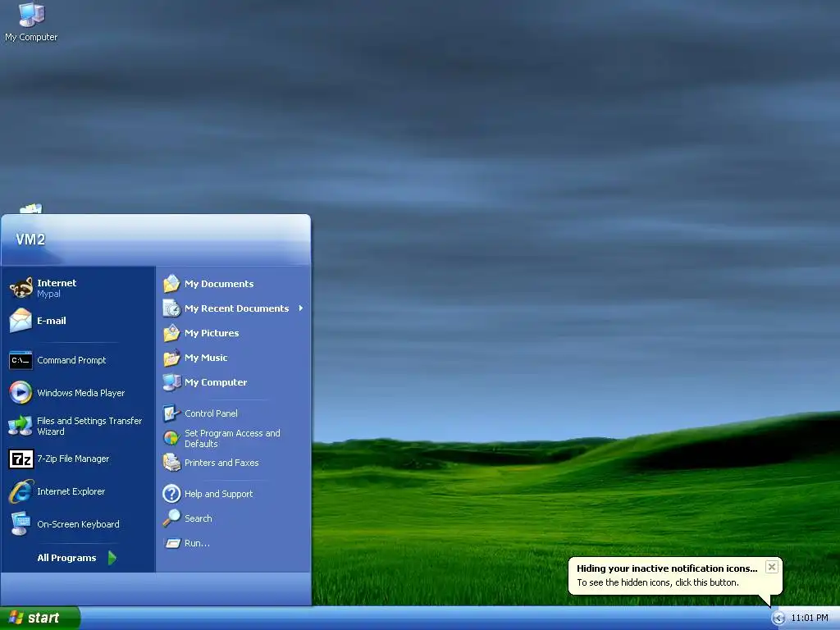This screenshot has height=630, width=840.
Task: Expand the My Recent Documents submenu arrow
Action: (301, 308)
